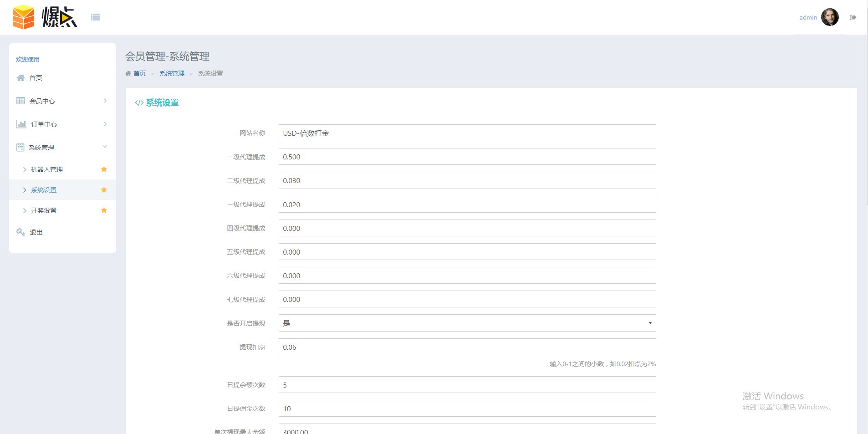Click the 首页 breadcrumb link

point(139,73)
